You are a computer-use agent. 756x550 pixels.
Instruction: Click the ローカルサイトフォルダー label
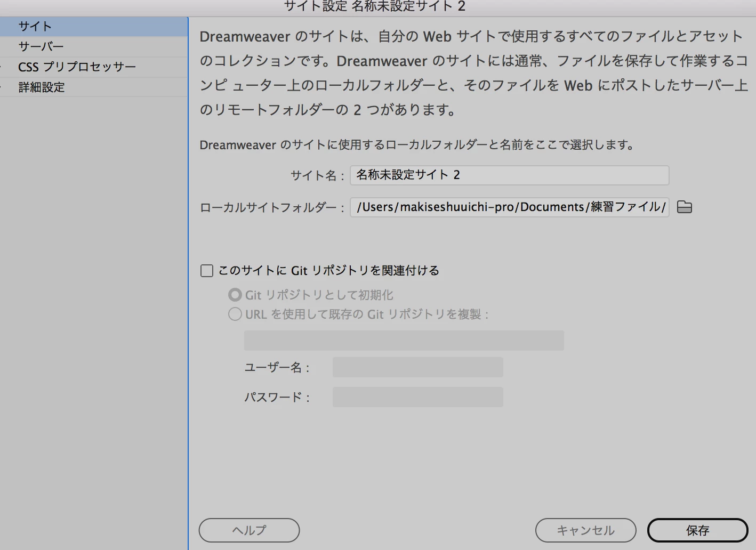(x=272, y=207)
